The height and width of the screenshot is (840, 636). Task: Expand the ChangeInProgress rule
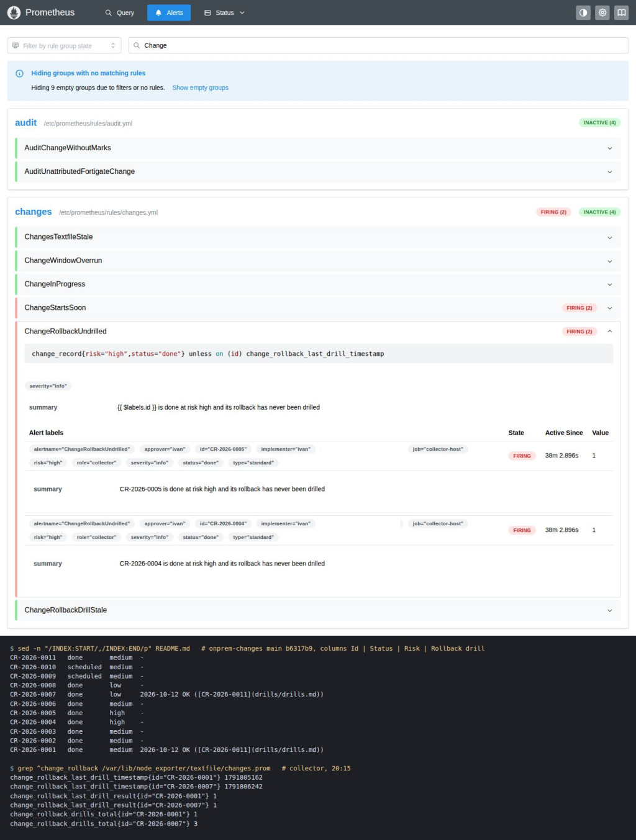tap(317, 284)
